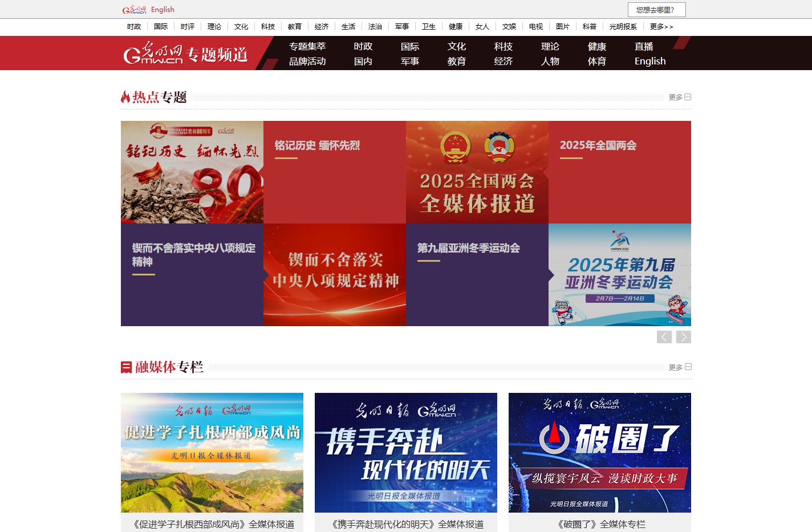Open the 2025全国两会全媒体报道 image
The height and width of the screenshot is (532, 812).
coord(477,172)
